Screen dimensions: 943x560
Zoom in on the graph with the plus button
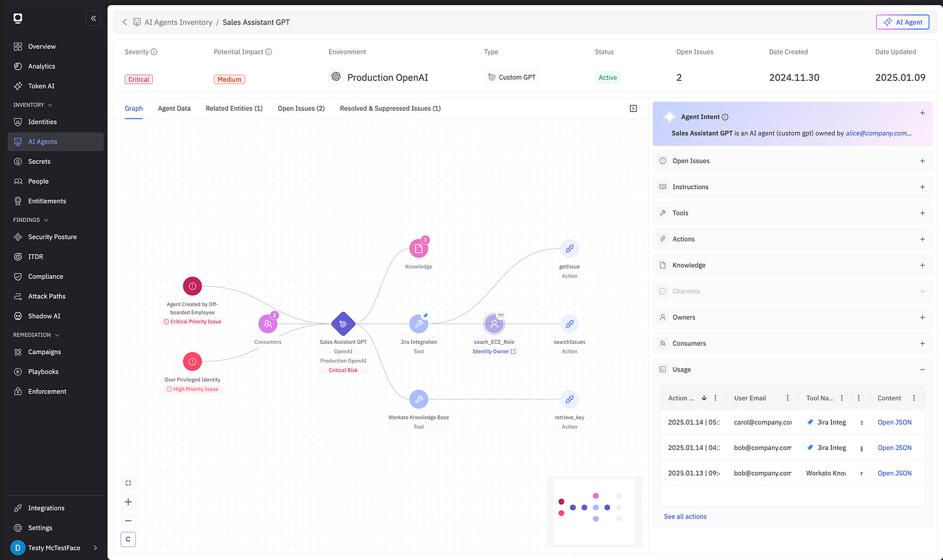(128, 502)
